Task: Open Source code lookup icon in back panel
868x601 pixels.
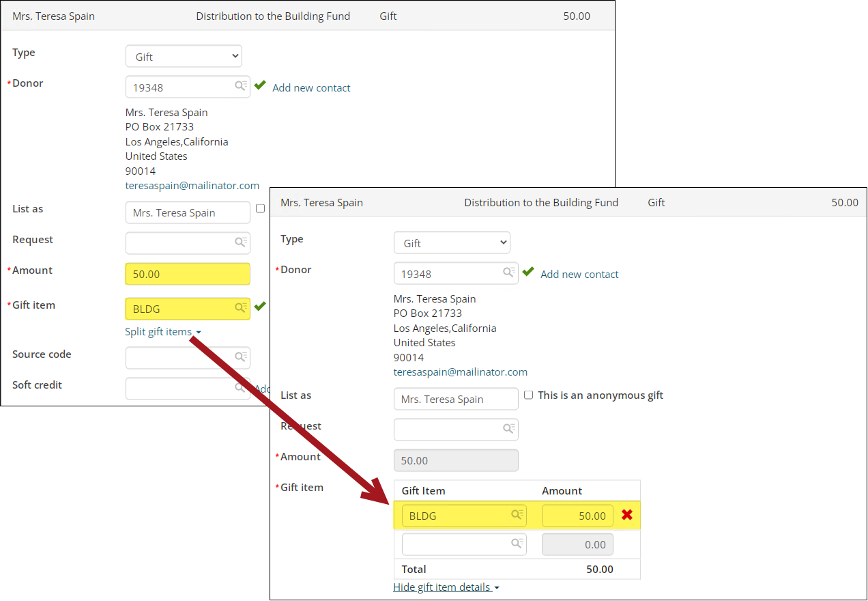Action: 242,357
